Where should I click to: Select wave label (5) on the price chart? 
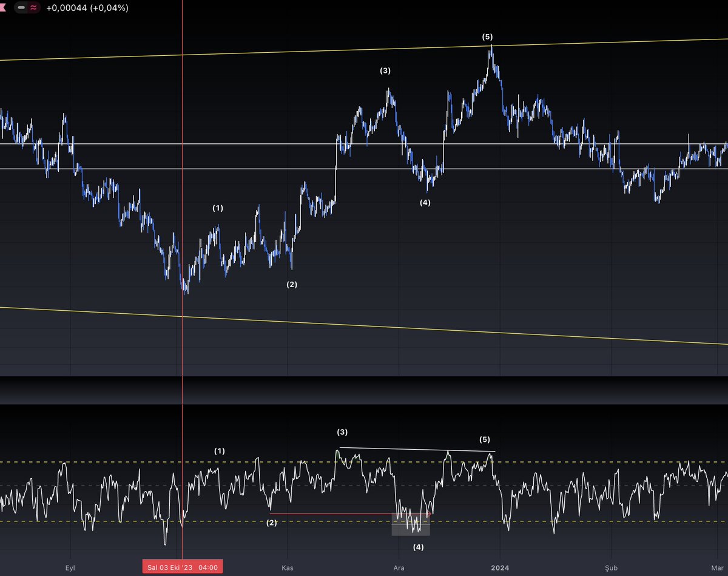pos(488,37)
